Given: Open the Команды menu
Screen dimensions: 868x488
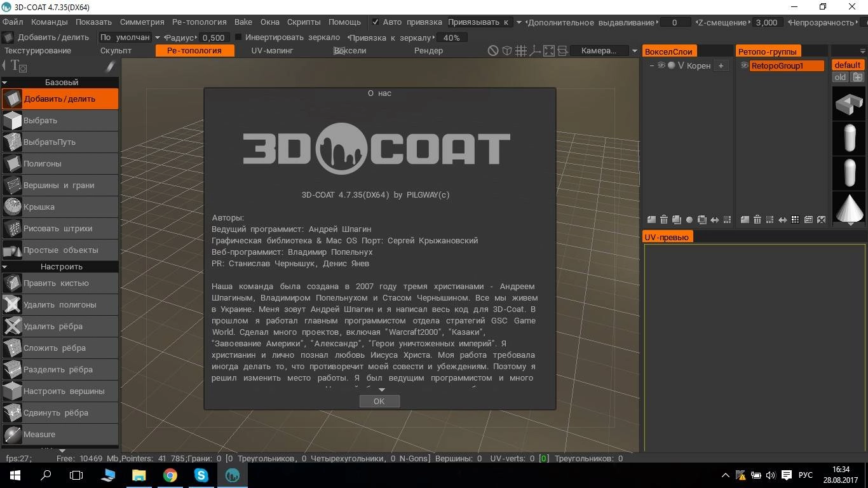Looking at the screenshot, I should (49, 22).
